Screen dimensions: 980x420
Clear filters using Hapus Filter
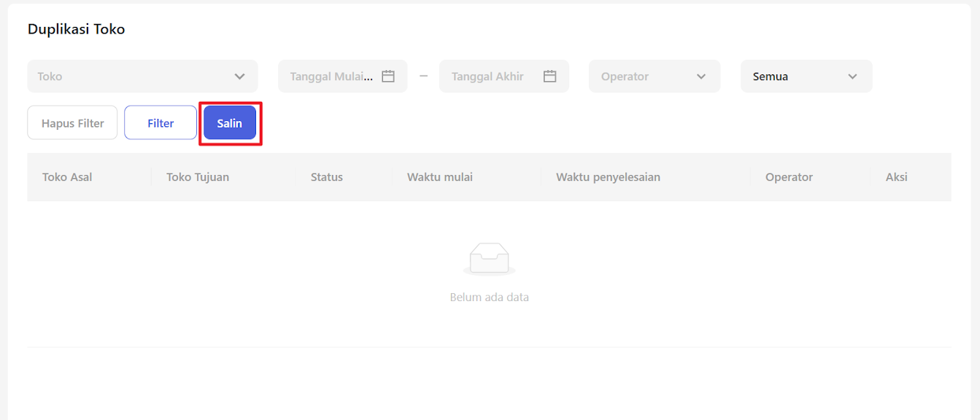pos(72,123)
